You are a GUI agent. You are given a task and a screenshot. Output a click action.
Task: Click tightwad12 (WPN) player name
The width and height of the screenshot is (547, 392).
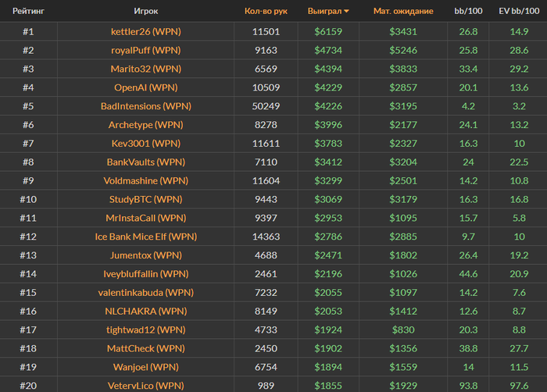(145, 330)
